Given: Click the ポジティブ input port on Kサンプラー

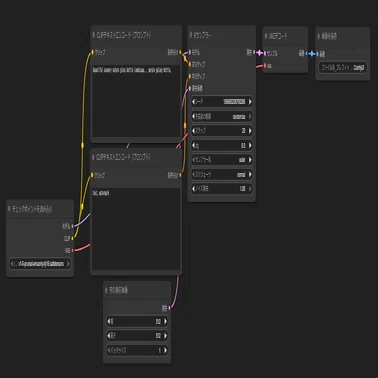Looking at the screenshot, I should click(190, 64).
